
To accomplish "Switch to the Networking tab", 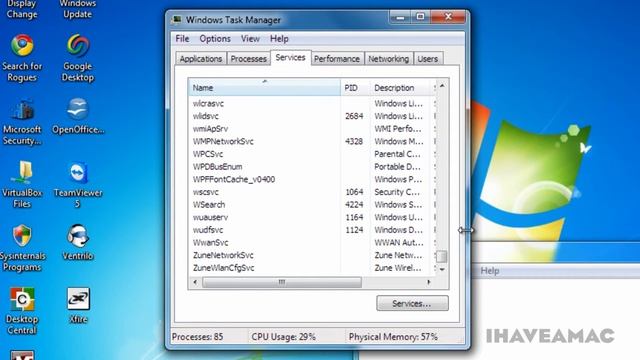I will pos(388,59).
